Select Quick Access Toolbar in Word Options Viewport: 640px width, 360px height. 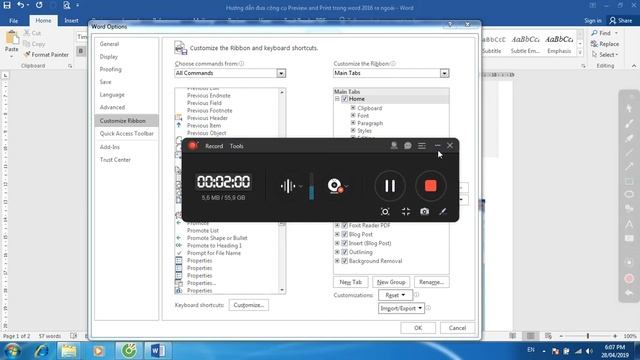pos(127,133)
